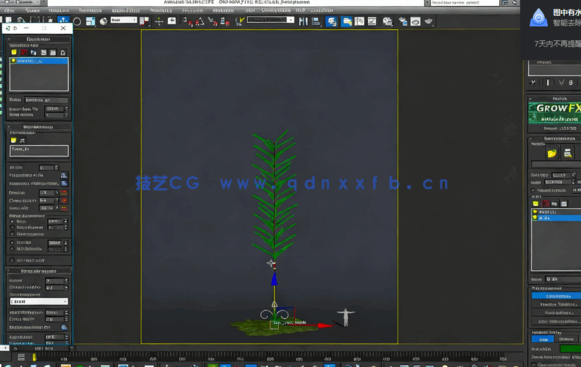Open the Material Editor icon
Image resolution: width=581 pixels, height=367 pixels.
tap(388, 22)
